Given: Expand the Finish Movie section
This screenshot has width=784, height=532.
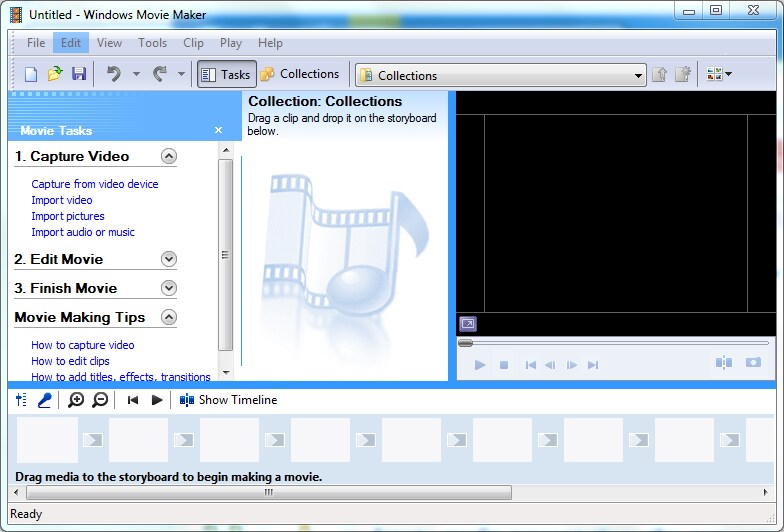Looking at the screenshot, I should [169, 288].
